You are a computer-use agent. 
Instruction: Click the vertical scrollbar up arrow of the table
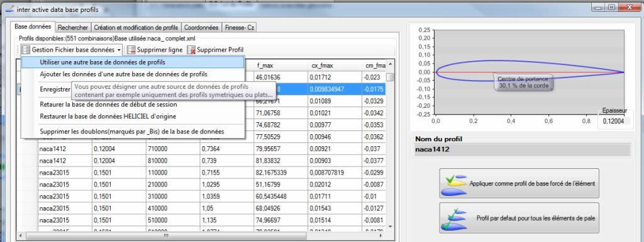coord(390,64)
